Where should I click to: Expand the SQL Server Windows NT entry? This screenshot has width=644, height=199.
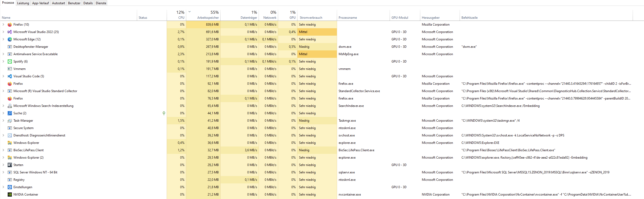pyautogui.click(x=3, y=172)
